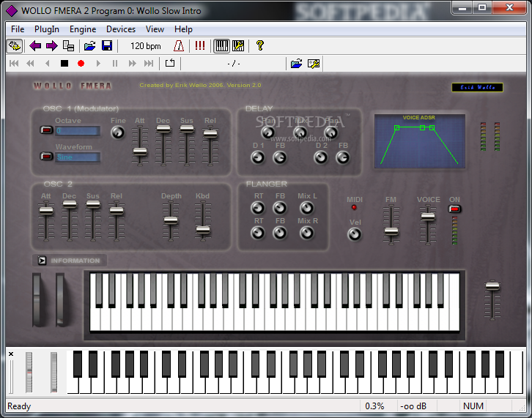
Task: Click the OSC 2 Sus slider handle
Action: coord(93,204)
